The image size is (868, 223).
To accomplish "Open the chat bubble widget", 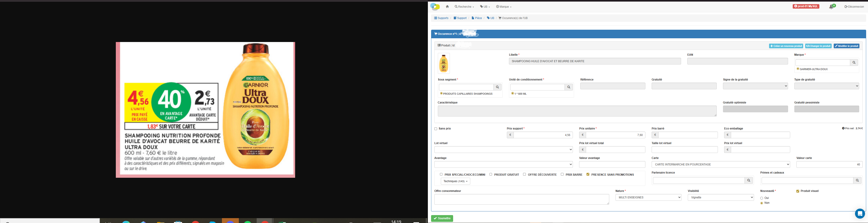I will click(860, 213).
